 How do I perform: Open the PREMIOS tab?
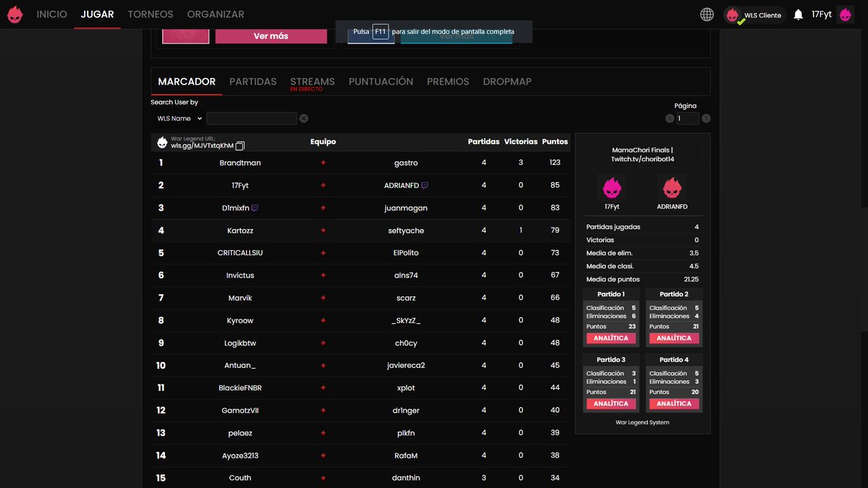point(448,82)
